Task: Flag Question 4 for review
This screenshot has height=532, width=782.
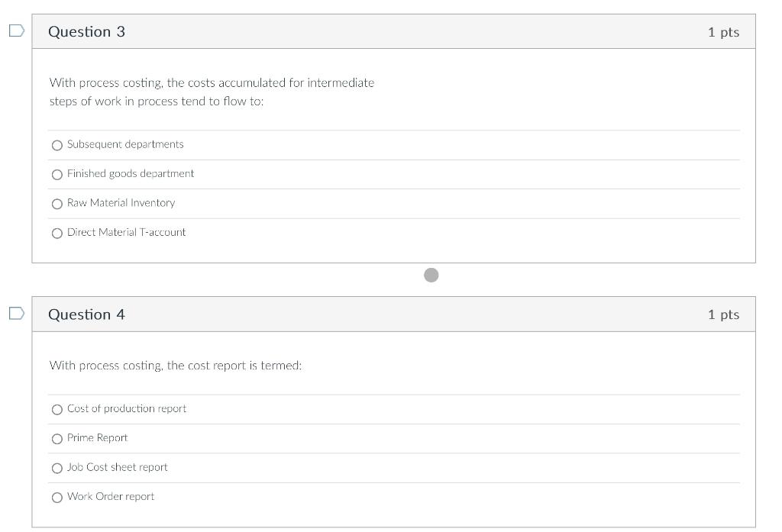Action: (16, 314)
